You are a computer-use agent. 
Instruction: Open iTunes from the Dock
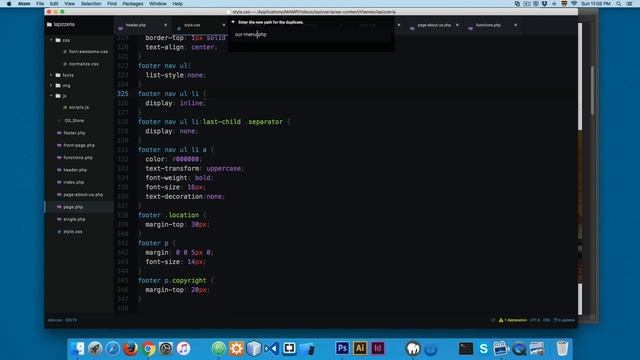(x=184, y=349)
